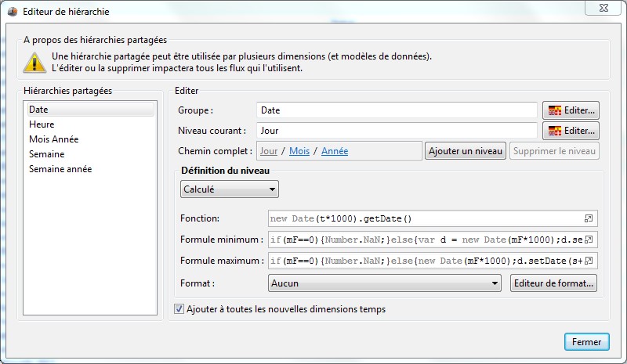Select Heure hierarchy in the list
Viewport: 627px width, 364px height.
(x=42, y=124)
